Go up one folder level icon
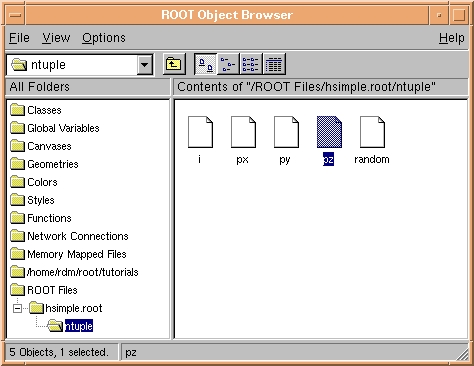The height and width of the screenshot is (366, 474). [174, 64]
